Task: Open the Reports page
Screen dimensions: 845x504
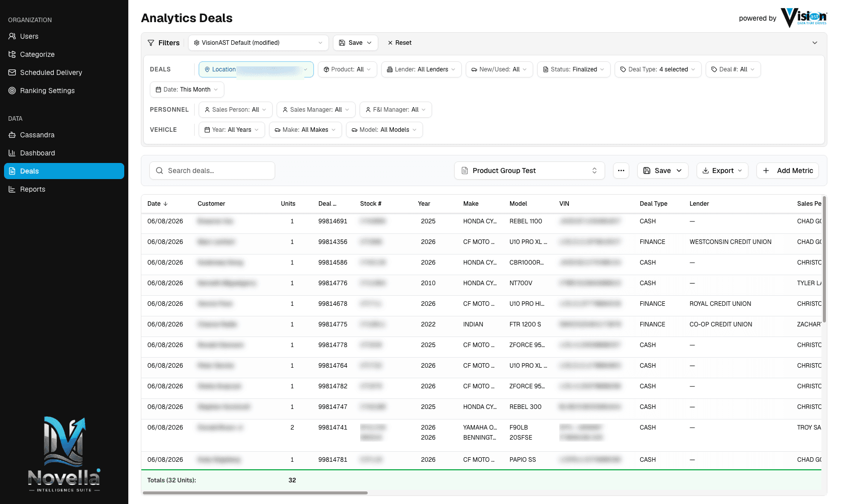Action: pos(64,189)
